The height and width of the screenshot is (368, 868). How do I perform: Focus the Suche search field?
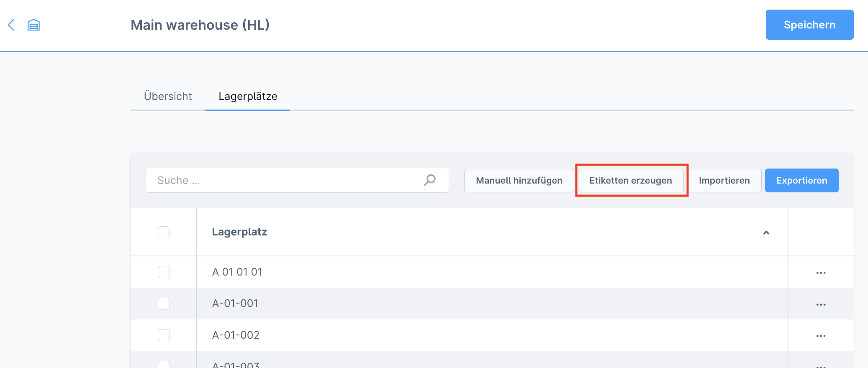pyautogui.click(x=297, y=180)
